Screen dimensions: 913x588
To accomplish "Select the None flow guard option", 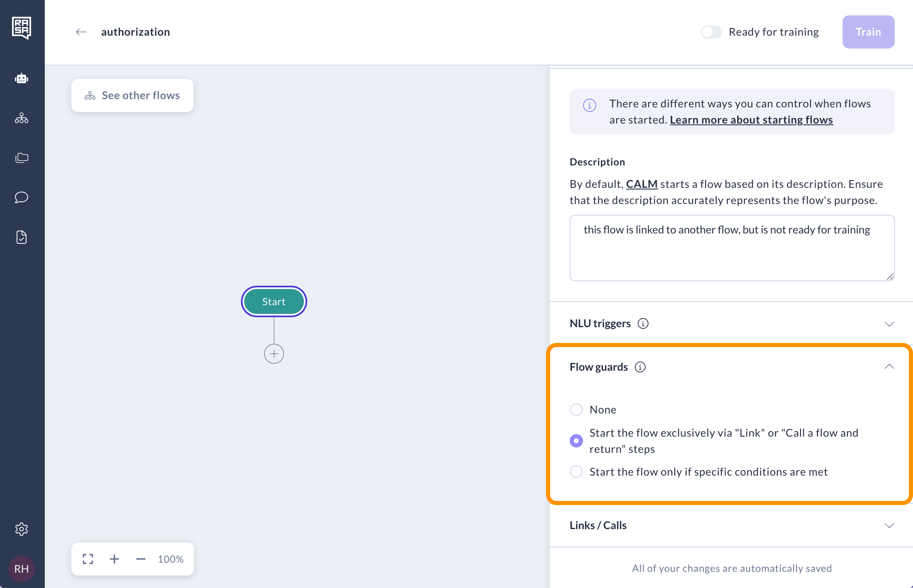I will [x=576, y=410].
